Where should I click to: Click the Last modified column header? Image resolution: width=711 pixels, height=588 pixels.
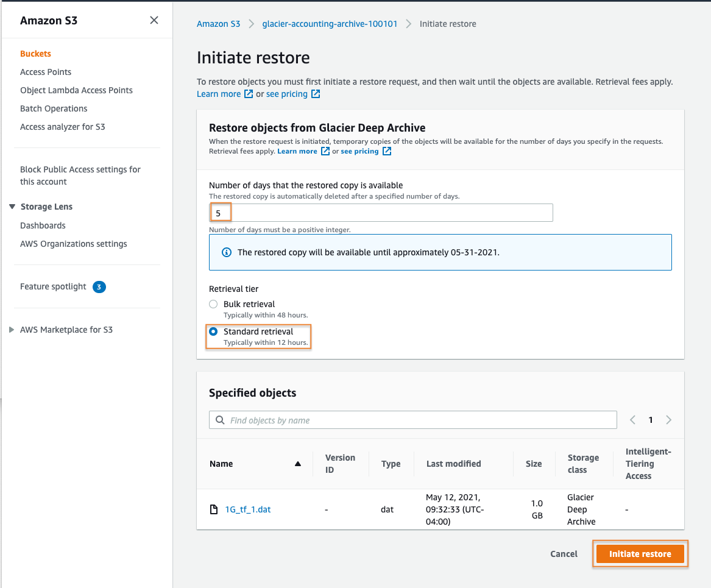coord(453,464)
